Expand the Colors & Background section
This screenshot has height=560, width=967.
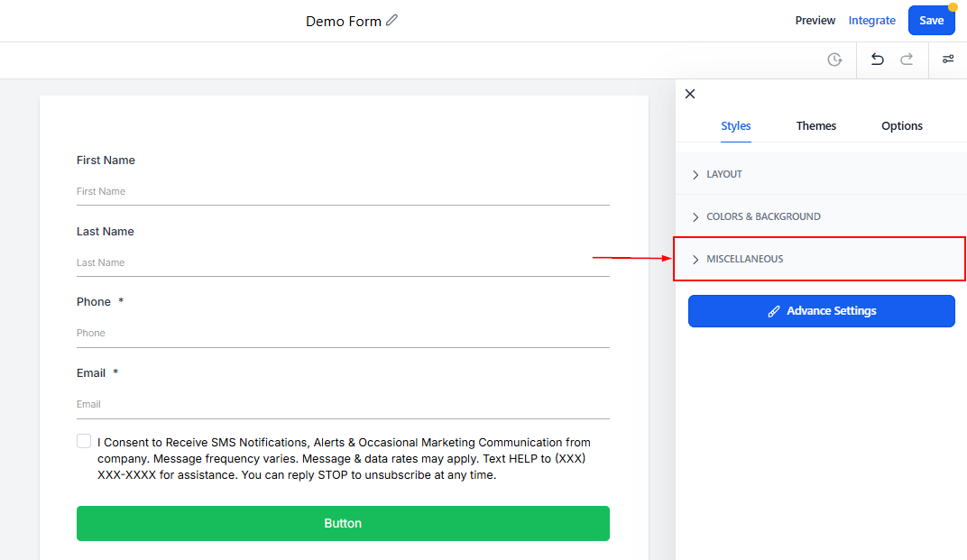click(763, 216)
